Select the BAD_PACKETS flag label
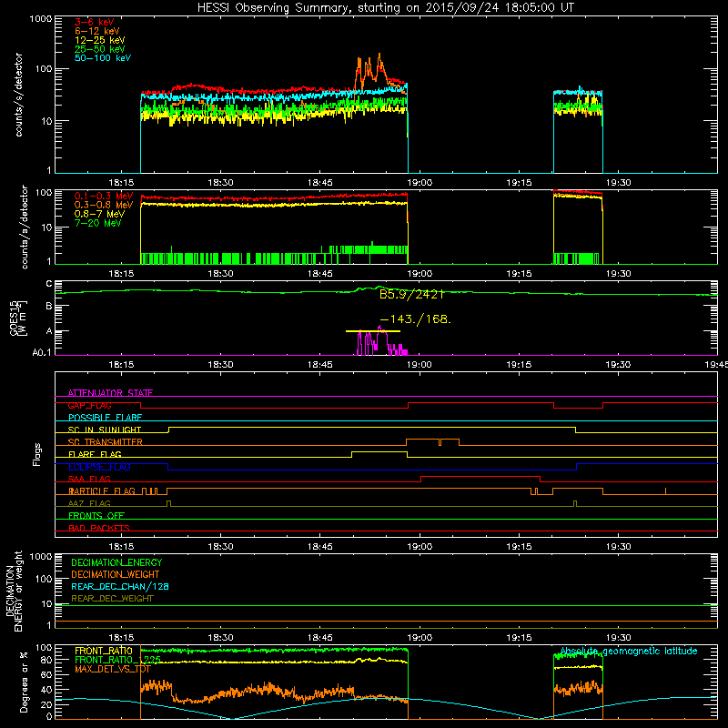The width and height of the screenshot is (728, 728). [x=99, y=528]
